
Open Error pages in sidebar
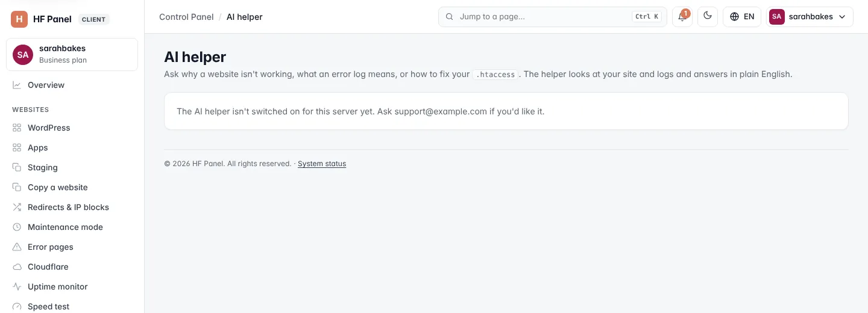[x=72, y=247]
